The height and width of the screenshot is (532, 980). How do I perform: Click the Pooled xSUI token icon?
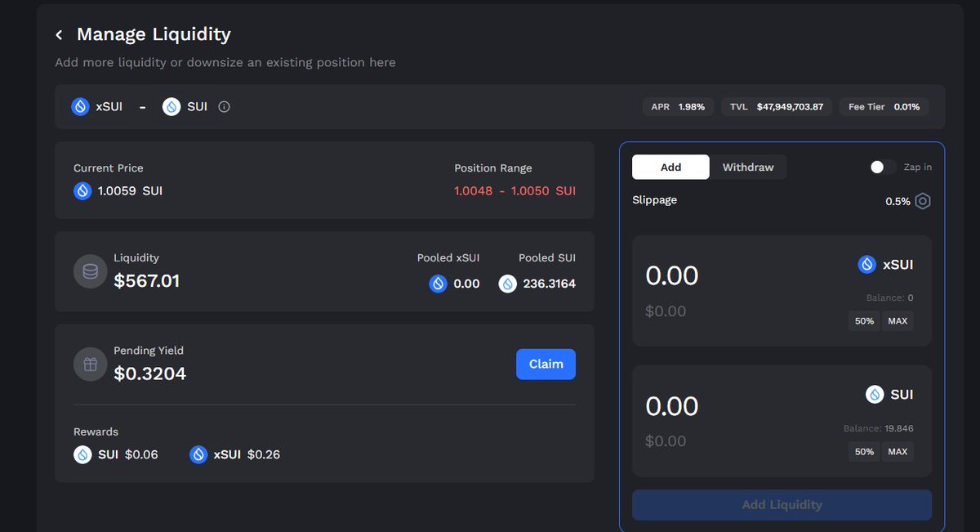pos(439,284)
